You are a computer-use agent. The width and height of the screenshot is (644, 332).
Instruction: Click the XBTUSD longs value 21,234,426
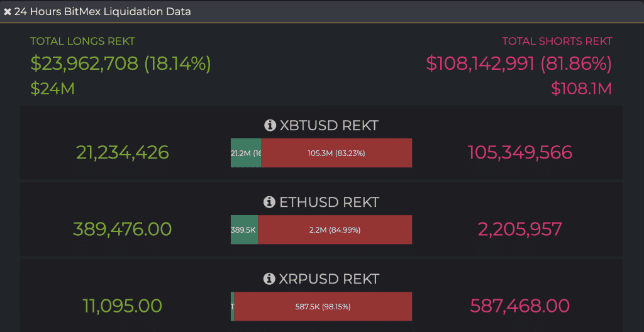tap(123, 153)
